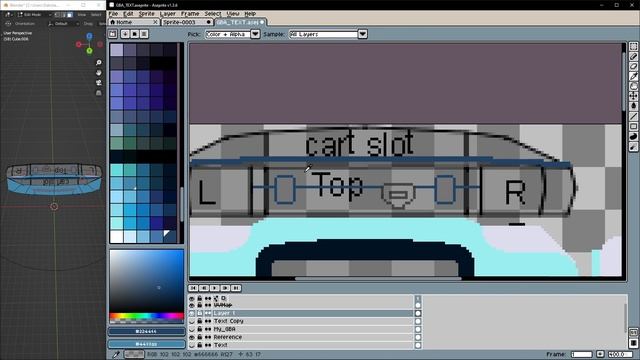The image size is (640, 360).
Task: Select the Zoom/Hand tool in Aseprite toolbar
Action: coord(633,86)
